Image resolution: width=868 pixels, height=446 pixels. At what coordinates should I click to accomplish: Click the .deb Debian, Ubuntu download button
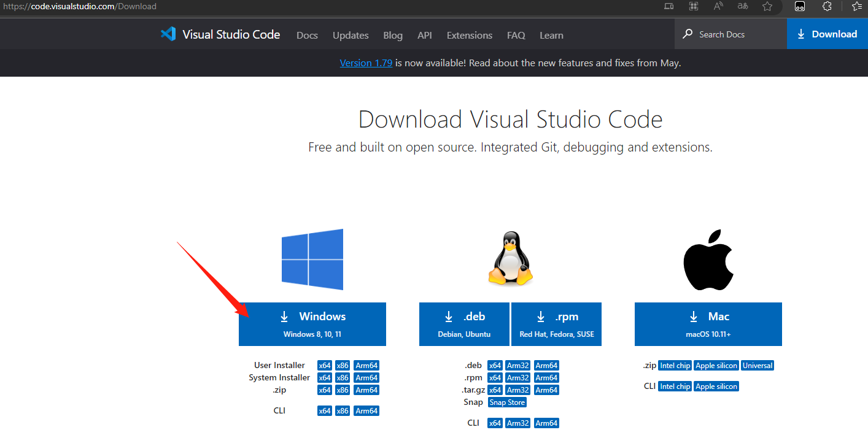(x=464, y=324)
